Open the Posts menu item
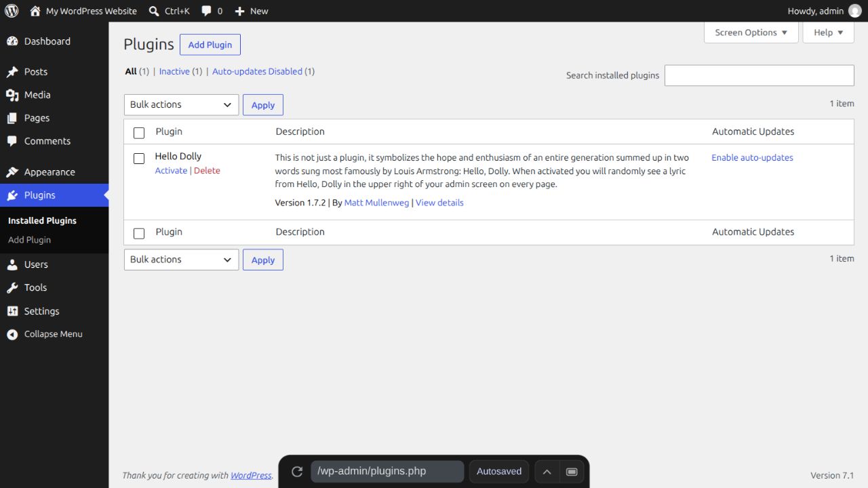The height and width of the screenshot is (488, 868). click(54, 72)
